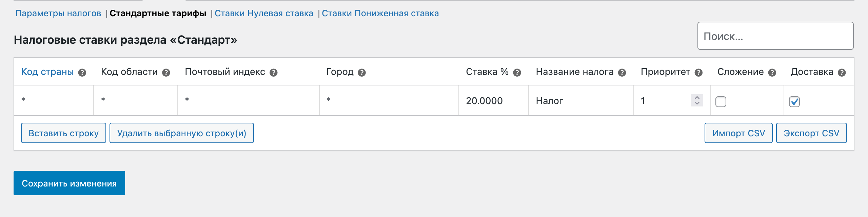
Task: Sort by Код страны column header
Action: pyautogui.click(x=47, y=72)
